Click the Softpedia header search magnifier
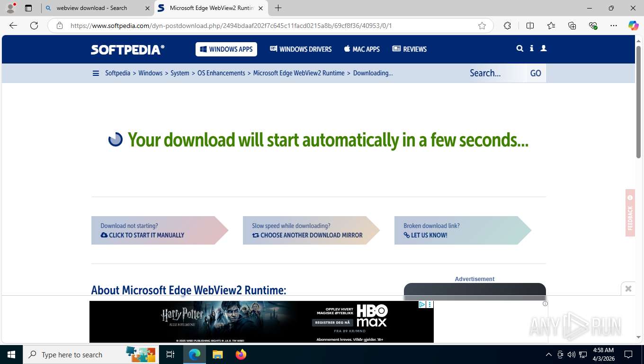 (520, 48)
